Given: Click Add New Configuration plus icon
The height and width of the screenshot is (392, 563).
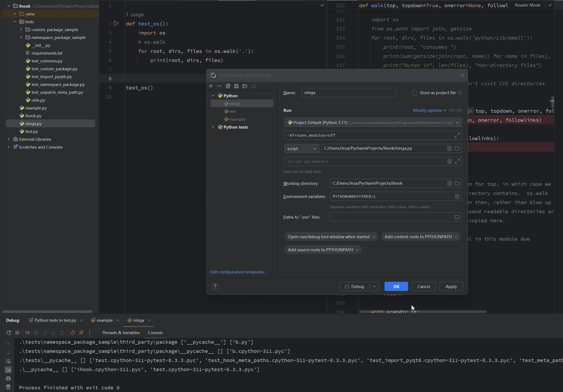Looking at the screenshot, I should coord(211,86).
